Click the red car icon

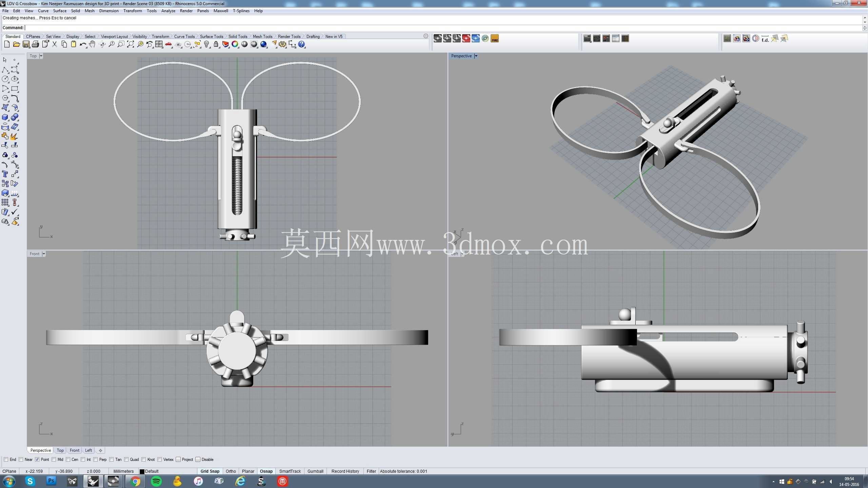pyautogui.click(x=169, y=44)
